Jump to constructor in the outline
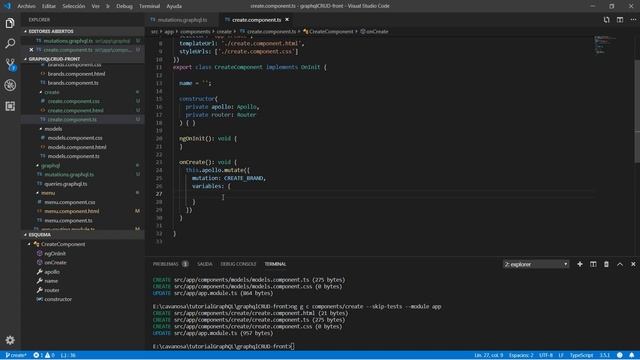640x360 pixels. pos(58,299)
